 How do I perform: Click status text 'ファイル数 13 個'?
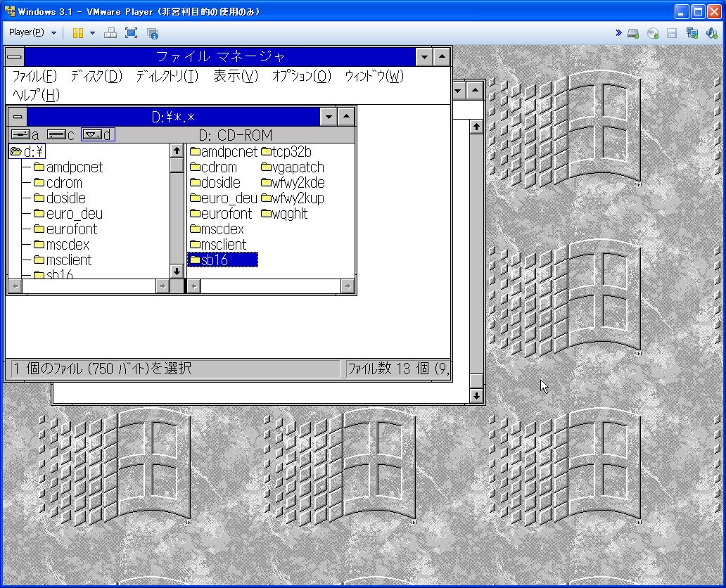point(388,369)
